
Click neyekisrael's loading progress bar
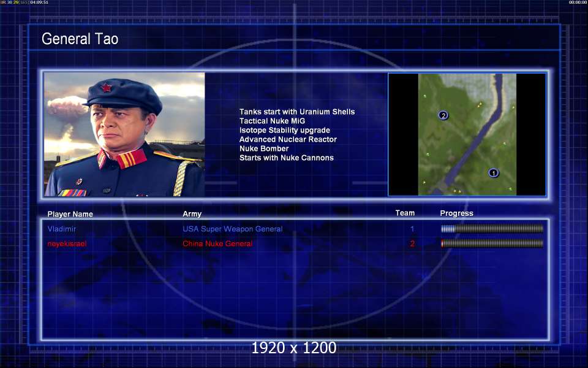(492, 243)
